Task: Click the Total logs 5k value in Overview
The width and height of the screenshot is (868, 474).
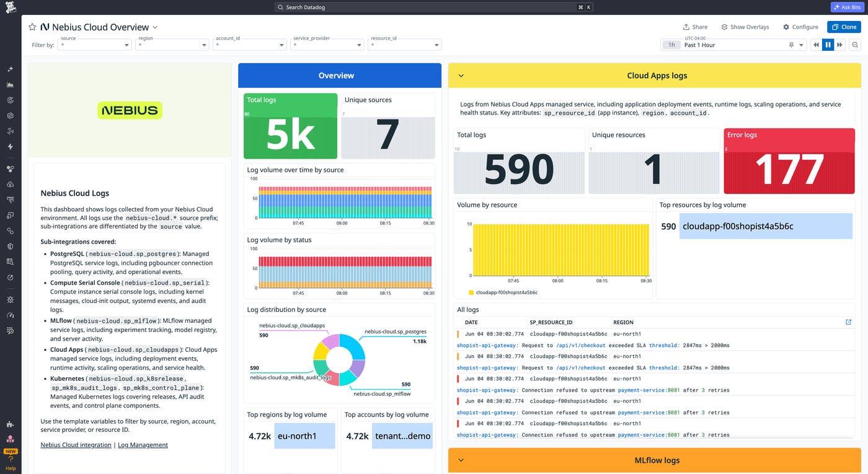Action: tap(291, 134)
